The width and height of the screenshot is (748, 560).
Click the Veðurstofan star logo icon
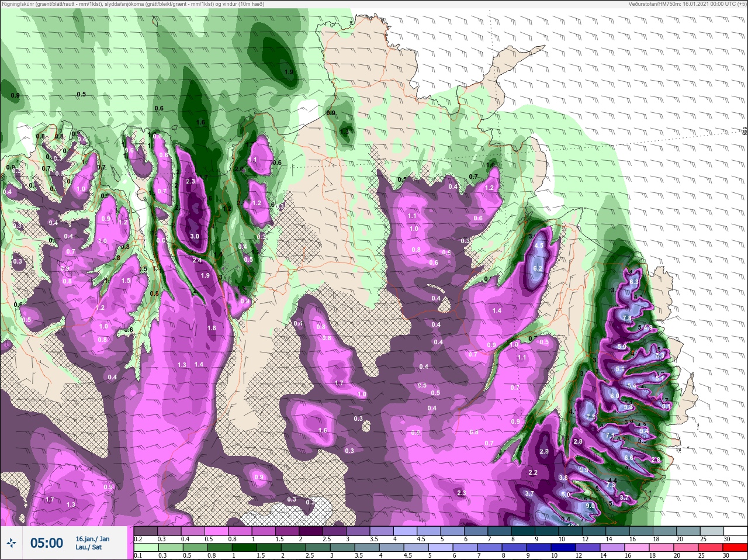click(x=11, y=543)
